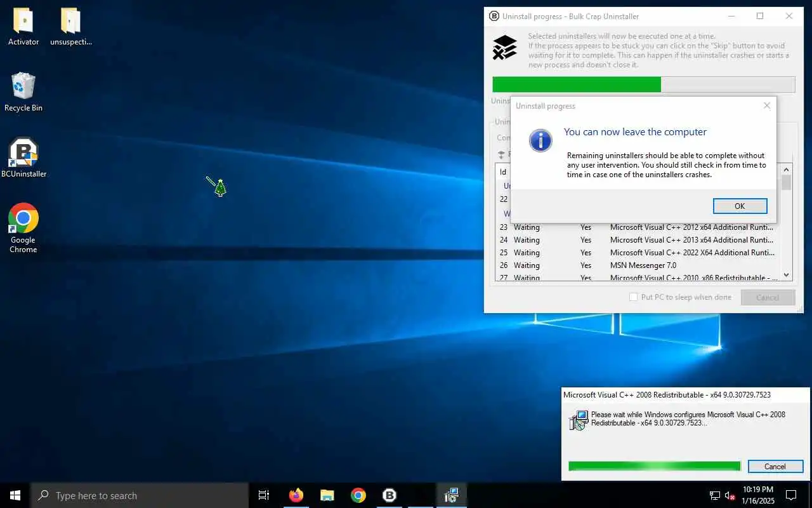The image size is (812, 508).
Task: Click the 'Type here to search' box
Action: (x=140, y=495)
